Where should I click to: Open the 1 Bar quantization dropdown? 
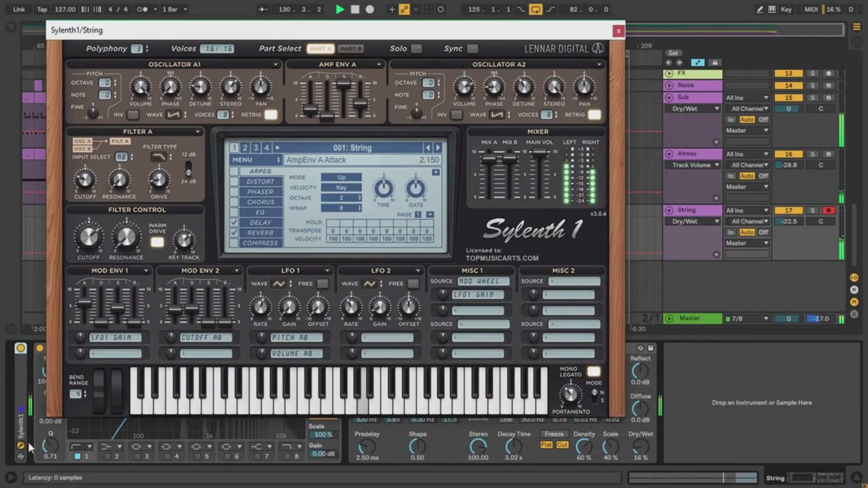[x=175, y=9]
